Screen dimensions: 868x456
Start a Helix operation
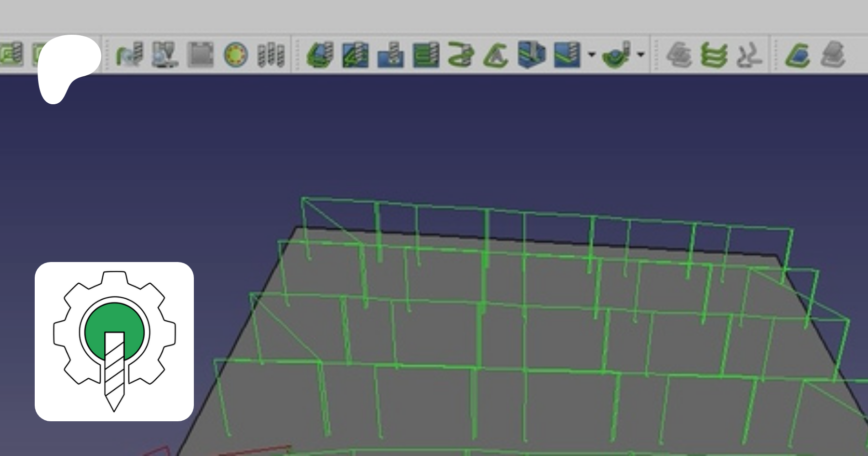(461, 54)
